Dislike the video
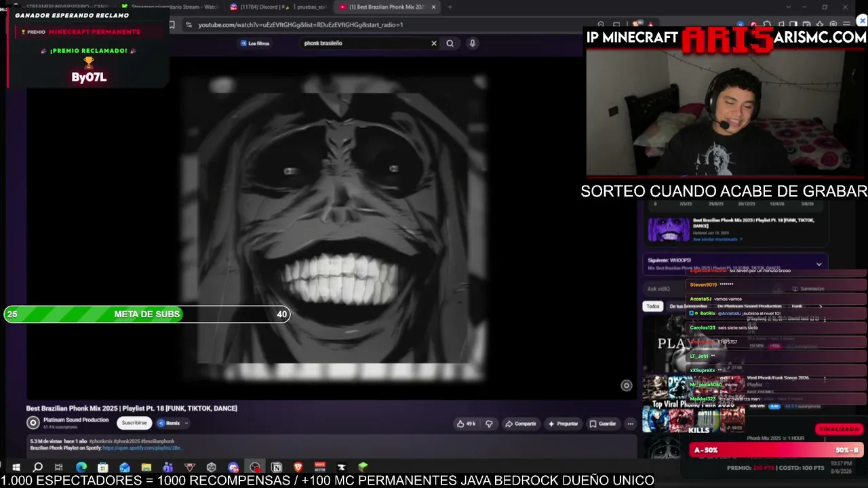 (x=489, y=424)
